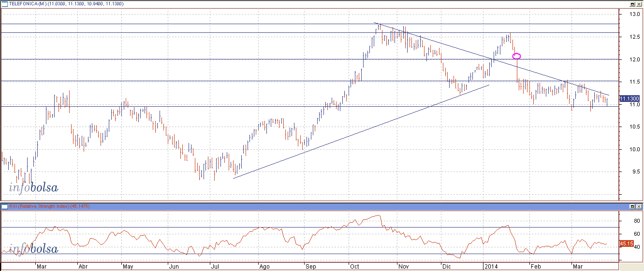The image size is (644, 271).
Task: Click the Sep month label
Action: point(310,266)
